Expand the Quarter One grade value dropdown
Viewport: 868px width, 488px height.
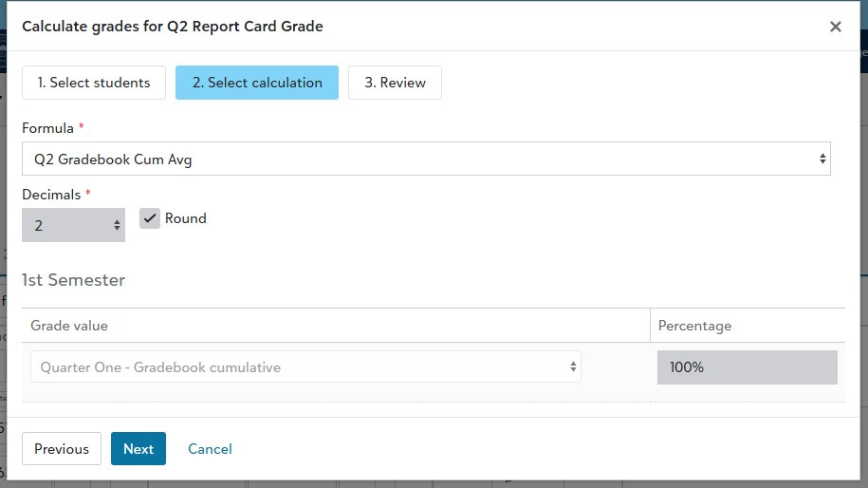click(x=305, y=367)
